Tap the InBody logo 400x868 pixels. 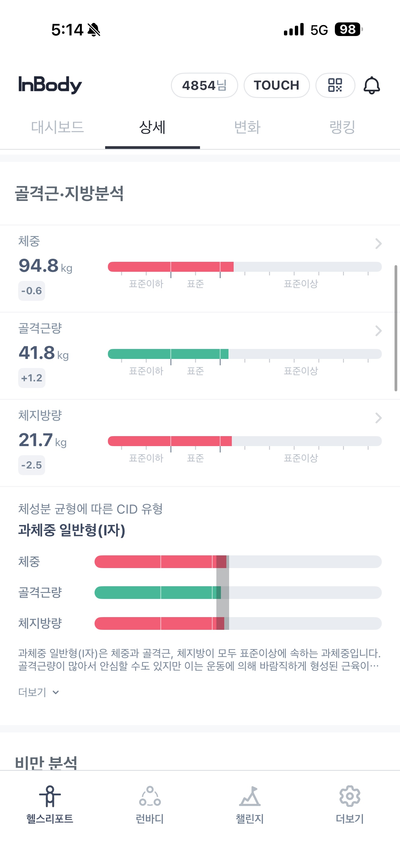tap(50, 84)
